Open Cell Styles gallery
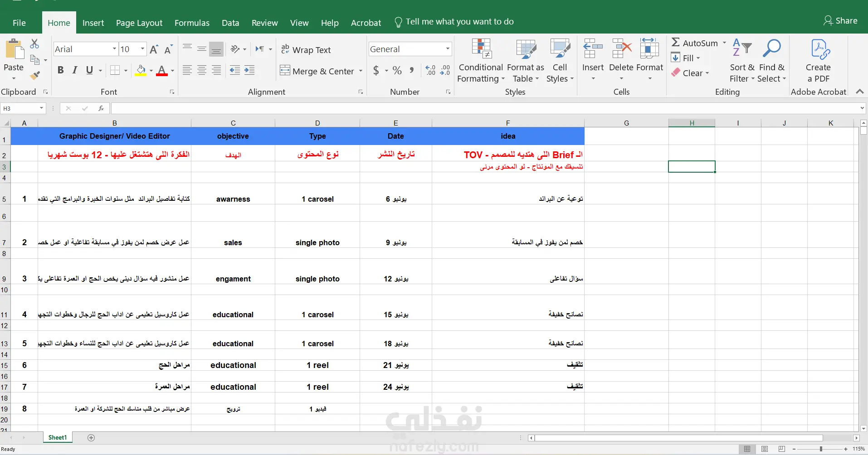 [x=560, y=61]
